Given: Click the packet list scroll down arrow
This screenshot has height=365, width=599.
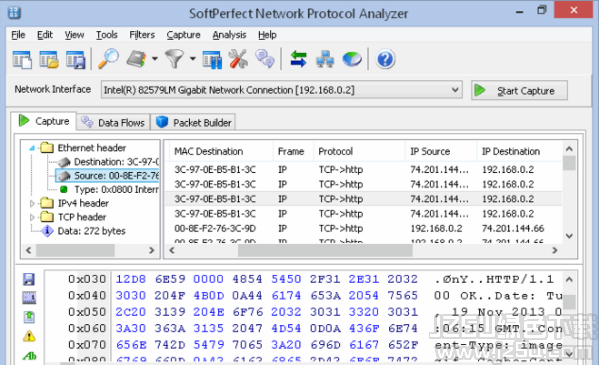Looking at the screenshot, I should [569, 236].
